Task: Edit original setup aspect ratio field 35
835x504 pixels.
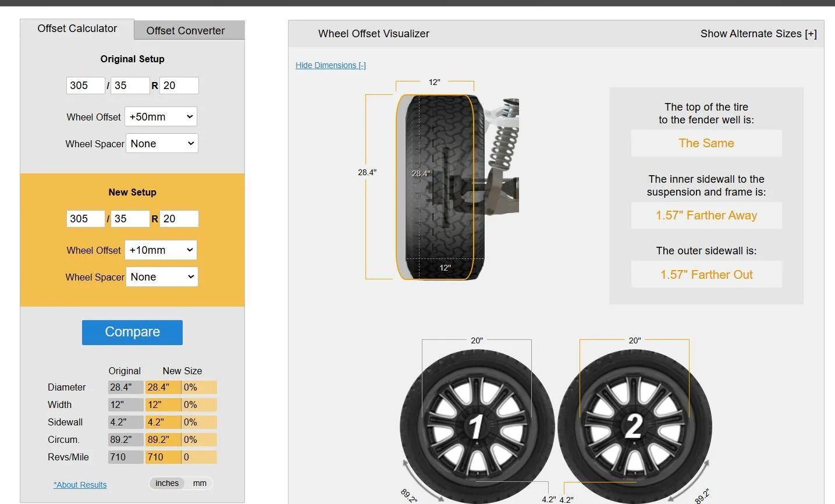Action: pos(130,86)
